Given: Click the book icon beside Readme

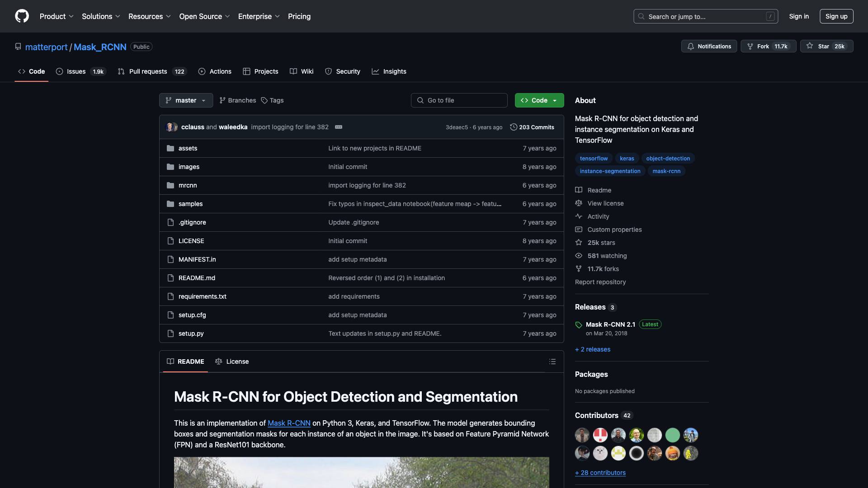Looking at the screenshot, I should pyautogui.click(x=579, y=190).
